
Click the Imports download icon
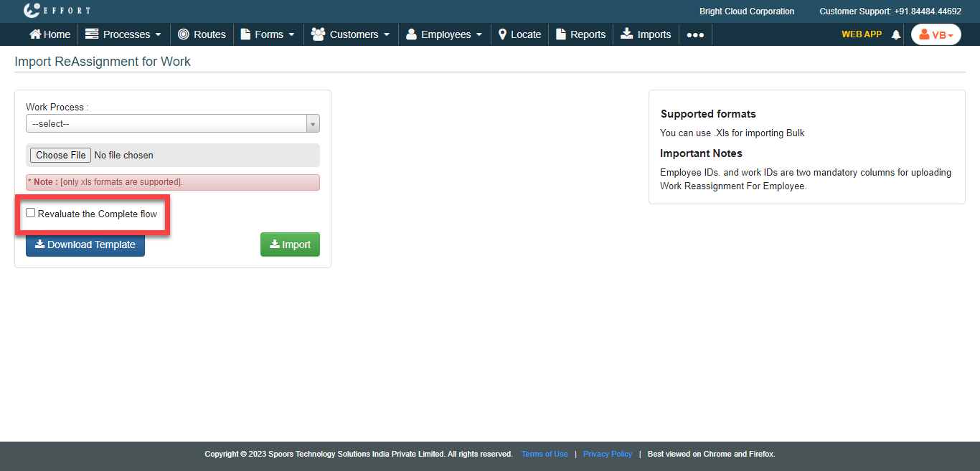[627, 34]
